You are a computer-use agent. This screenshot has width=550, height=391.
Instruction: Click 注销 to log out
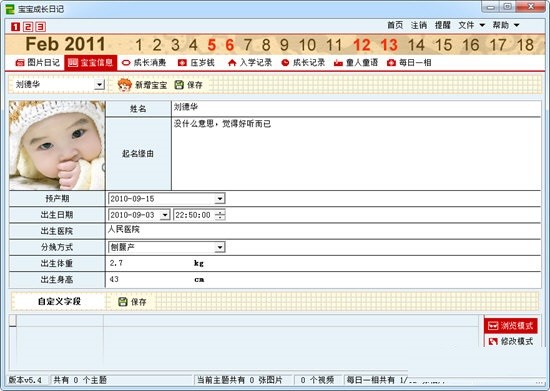(419, 25)
